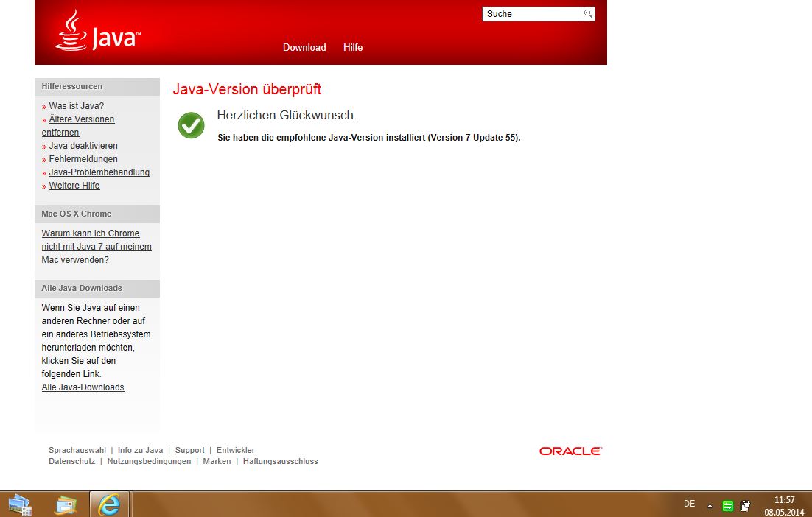
Task: Open 'Alle Java-Downloads' sidebar link
Action: [x=83, y=387]
